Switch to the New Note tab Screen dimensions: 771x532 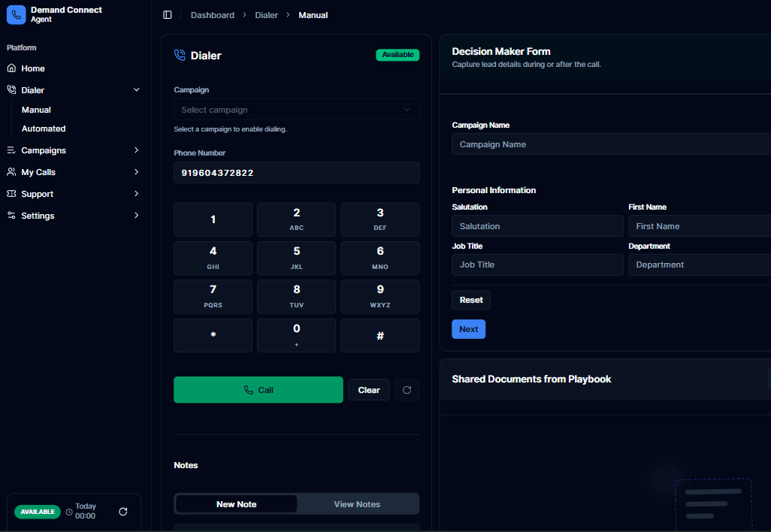point(236,503)
